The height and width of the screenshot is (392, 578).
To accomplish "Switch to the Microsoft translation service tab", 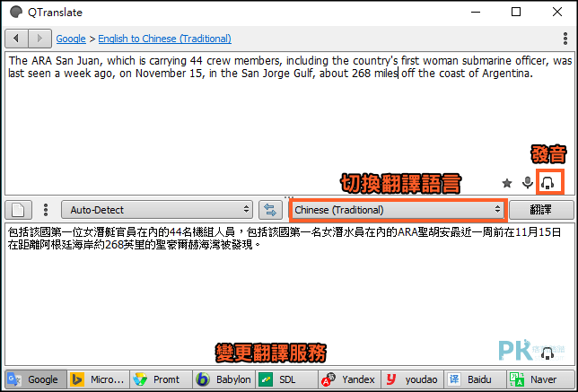I will 99,379.
